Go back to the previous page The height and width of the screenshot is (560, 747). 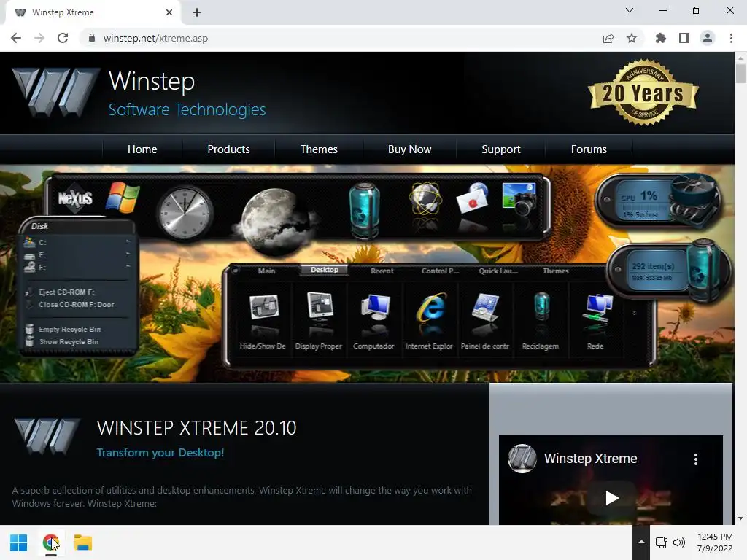coord(16,38)
